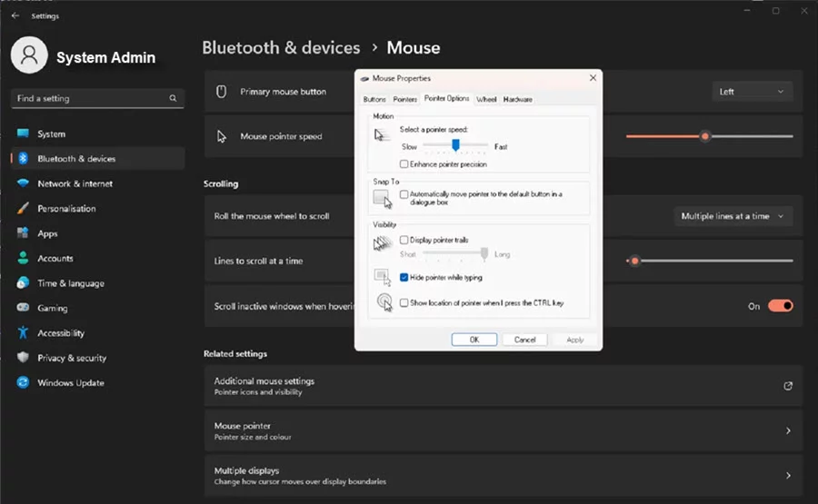
Task: Select the Pointer Options tab
Action: [x=446, y=98]
